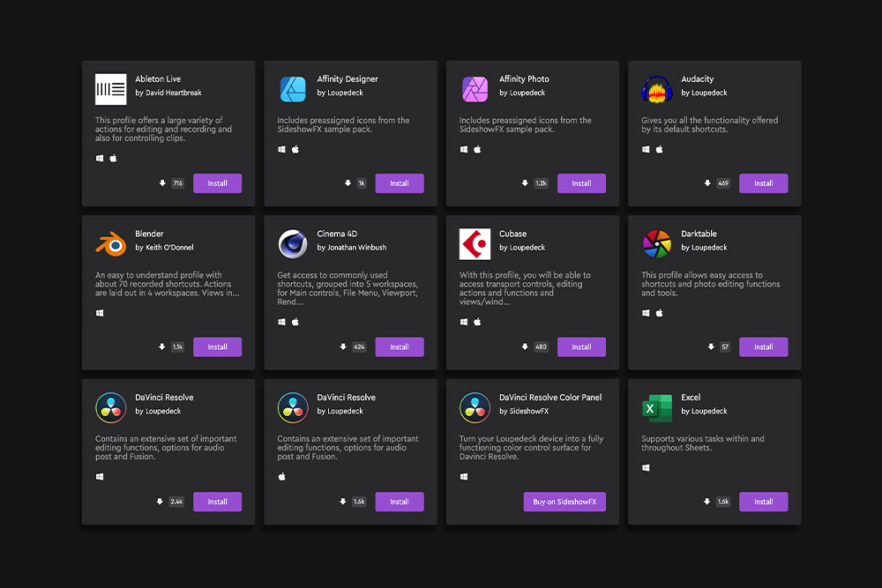Click the Buy on SideshowFX button

564,502
